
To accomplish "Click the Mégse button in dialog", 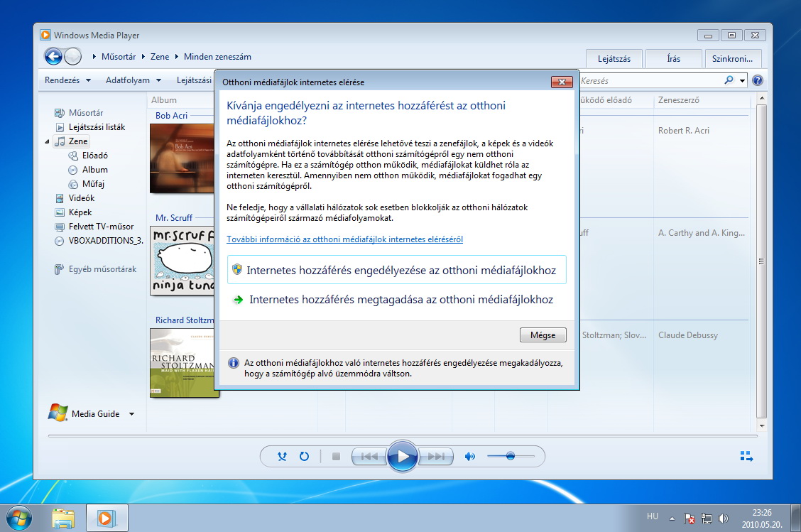I will point(543,335).
